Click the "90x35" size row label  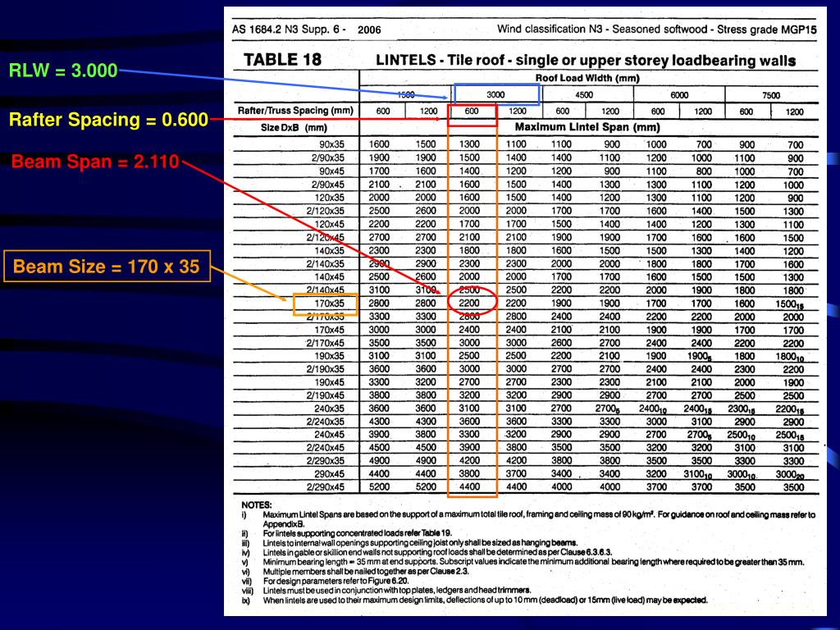(x=331, y=144)
